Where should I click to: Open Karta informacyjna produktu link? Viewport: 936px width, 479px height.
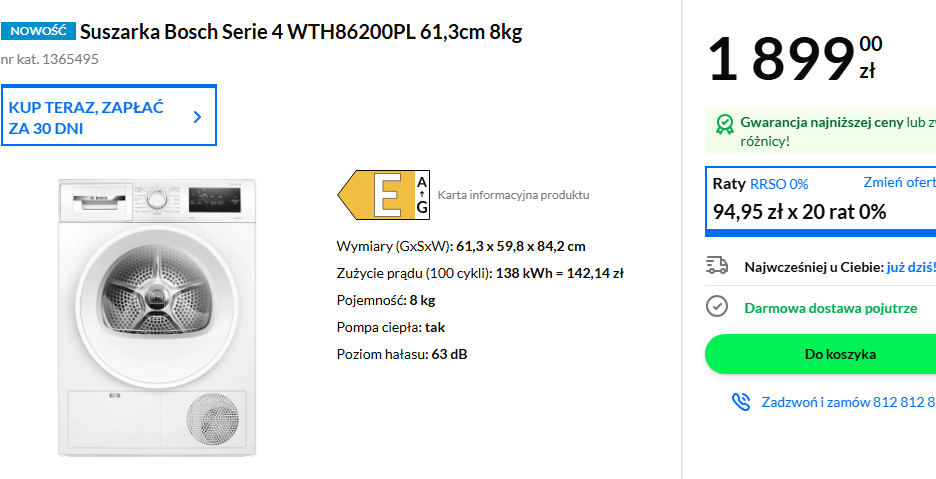pos(513,195)
